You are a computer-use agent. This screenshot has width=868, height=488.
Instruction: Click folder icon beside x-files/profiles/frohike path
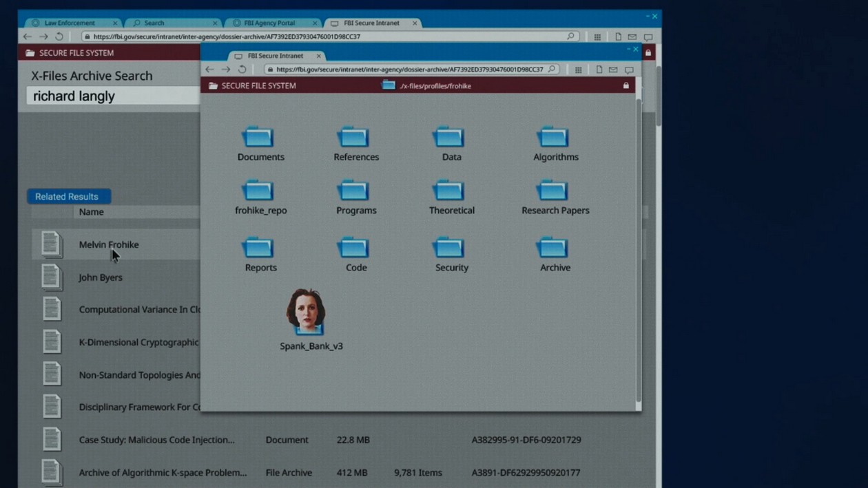coord(389,85)
